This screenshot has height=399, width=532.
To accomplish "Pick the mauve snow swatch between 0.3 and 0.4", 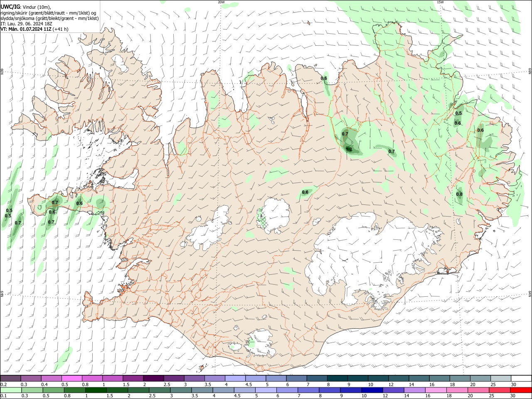I will click(32, 379).
